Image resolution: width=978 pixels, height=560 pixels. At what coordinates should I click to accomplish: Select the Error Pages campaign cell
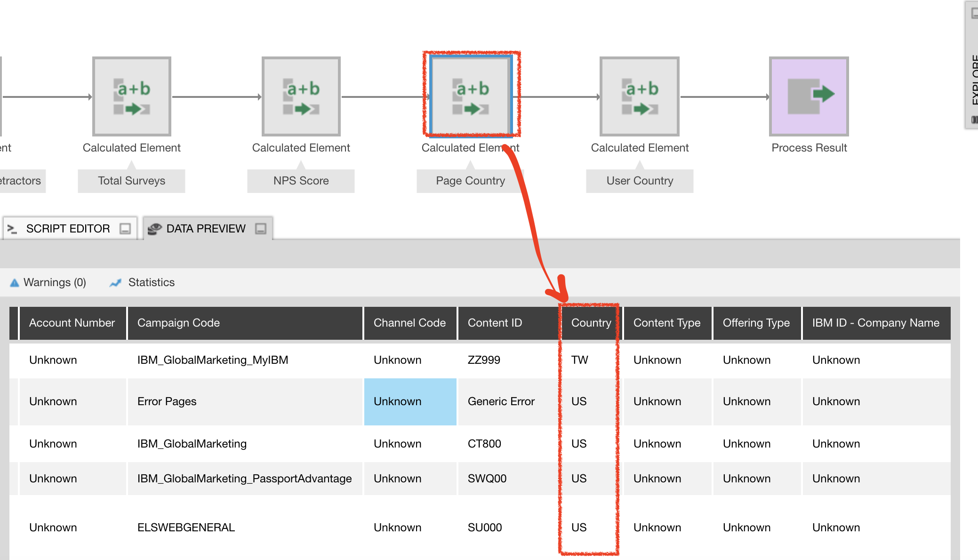pyautogui.click(x=245, y=401)
